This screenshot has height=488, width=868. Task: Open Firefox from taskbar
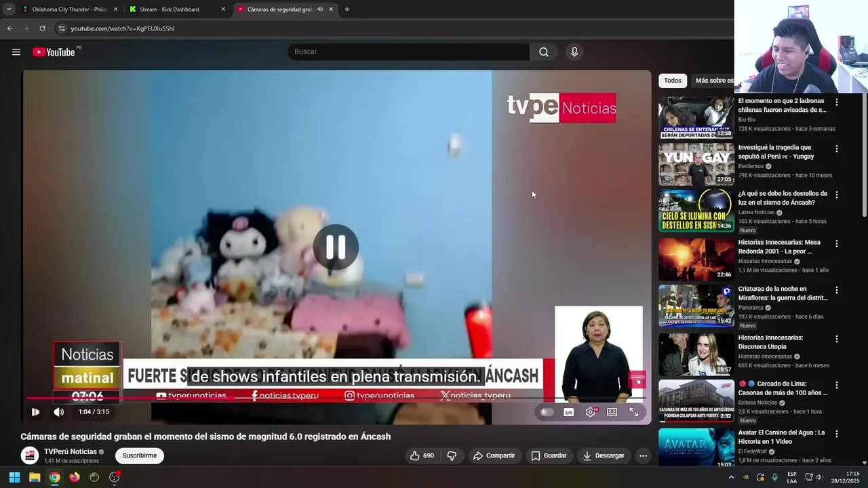click(75, 477)
